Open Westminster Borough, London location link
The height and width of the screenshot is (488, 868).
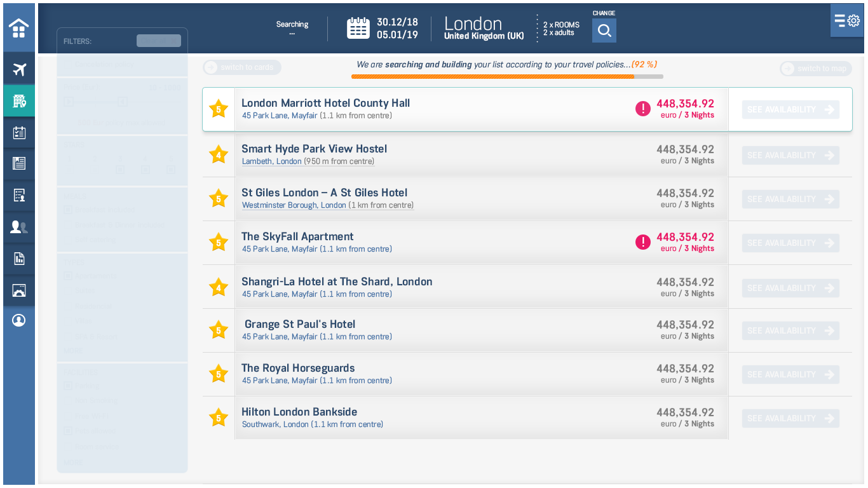coord(294,205)
